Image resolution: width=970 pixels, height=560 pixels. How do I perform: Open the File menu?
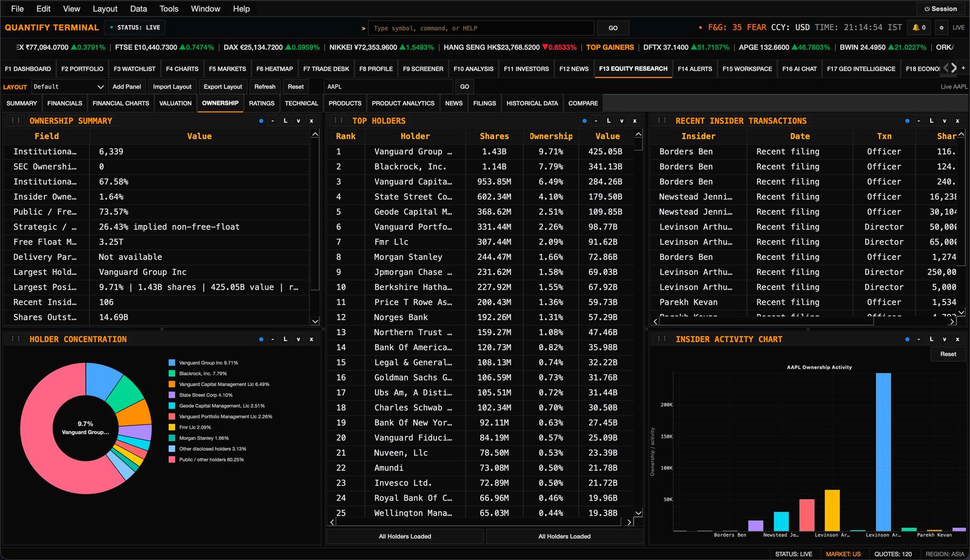[18, 8]
